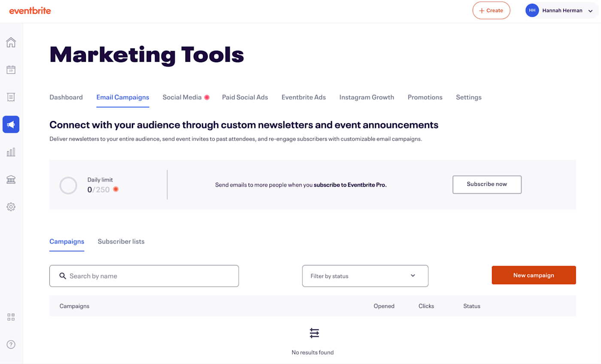Start a New campaign

534,275
